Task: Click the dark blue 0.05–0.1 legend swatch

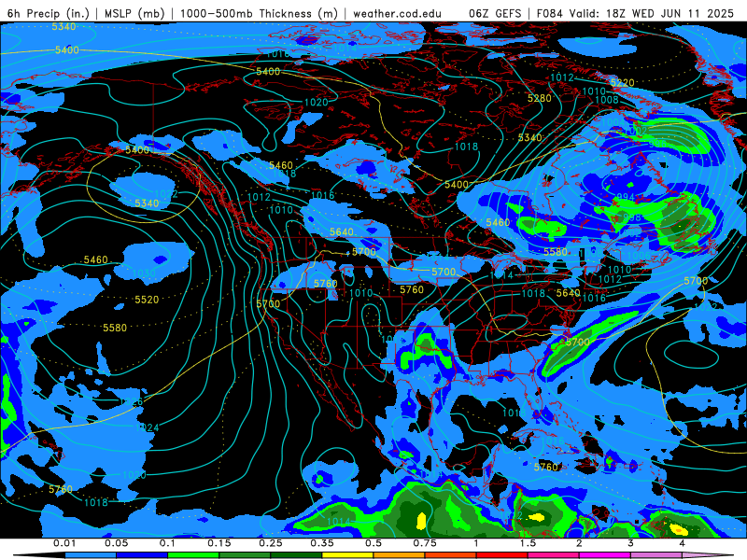Action: click(142, 555)
